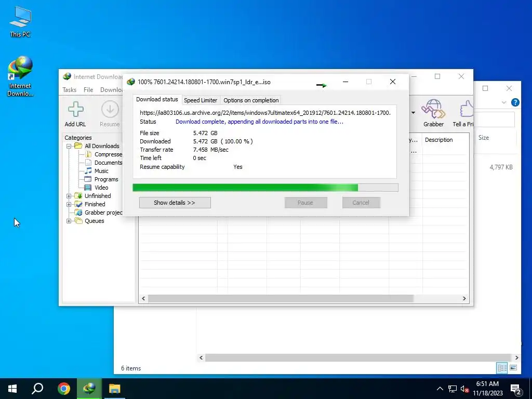
Task: Expand the Finished tree node
Action: (x=69, y=204)
